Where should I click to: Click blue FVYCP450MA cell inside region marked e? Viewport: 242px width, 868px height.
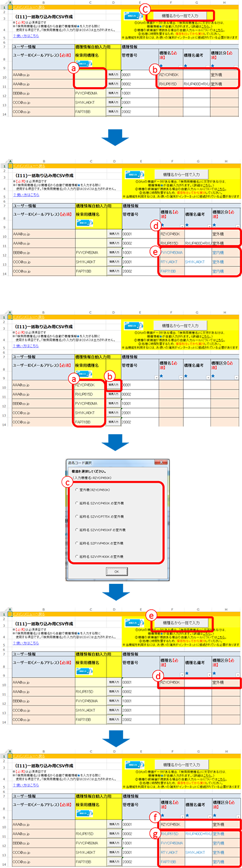(x=171, y=252)
